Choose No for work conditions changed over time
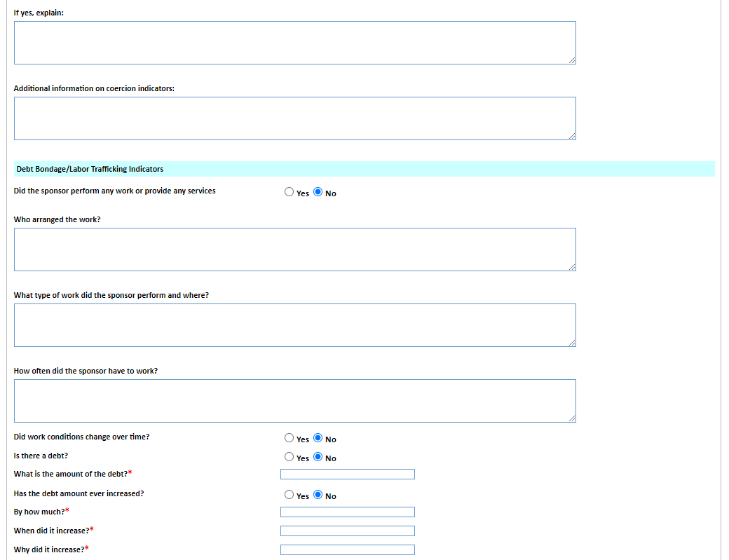The height and width of the screenshot is (560, 729). pyautogui.click(x=318, y=438)
